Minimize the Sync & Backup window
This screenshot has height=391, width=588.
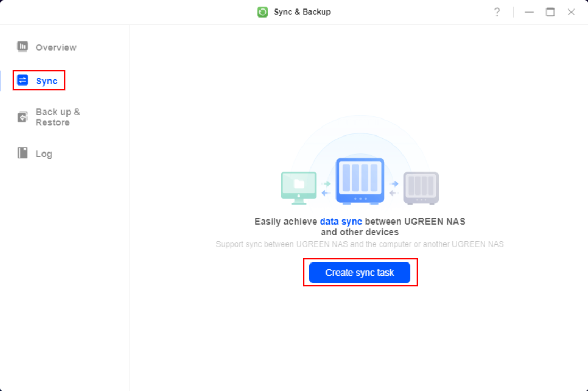529,12
